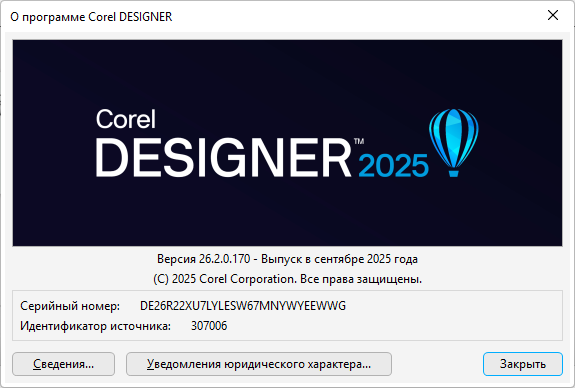Viewport: 575px width, 388px height.
Task: Click the 'Идентификатор источника:' label
Action: click(95, 326)
